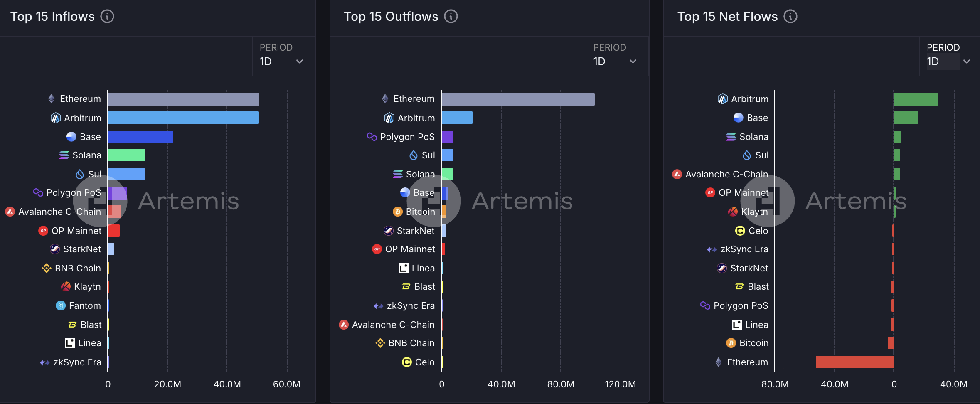Viewport: 980px width, 404px height.
Task: Select the Sui inflow bar
Action: (126, 174)
